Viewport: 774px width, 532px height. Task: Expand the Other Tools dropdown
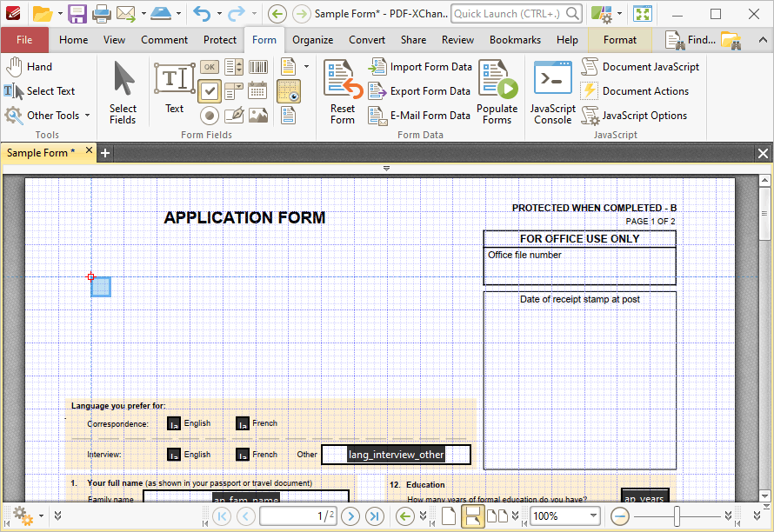point(87,115)
